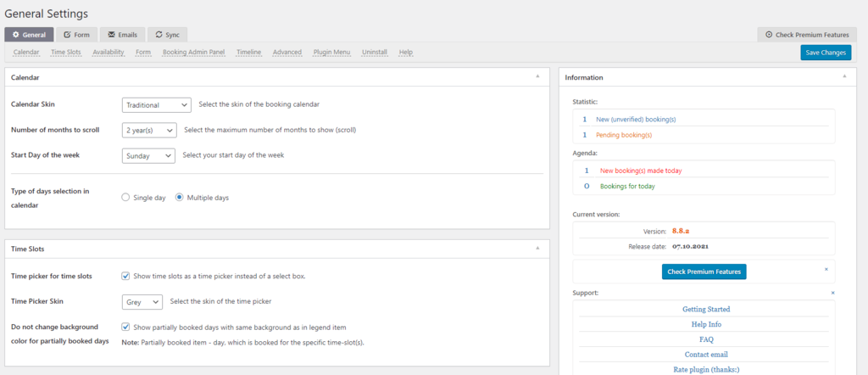Collapse the Time Slots panel arrow
The height and width of the screenshot is (375, 868).
click(537, 248)
